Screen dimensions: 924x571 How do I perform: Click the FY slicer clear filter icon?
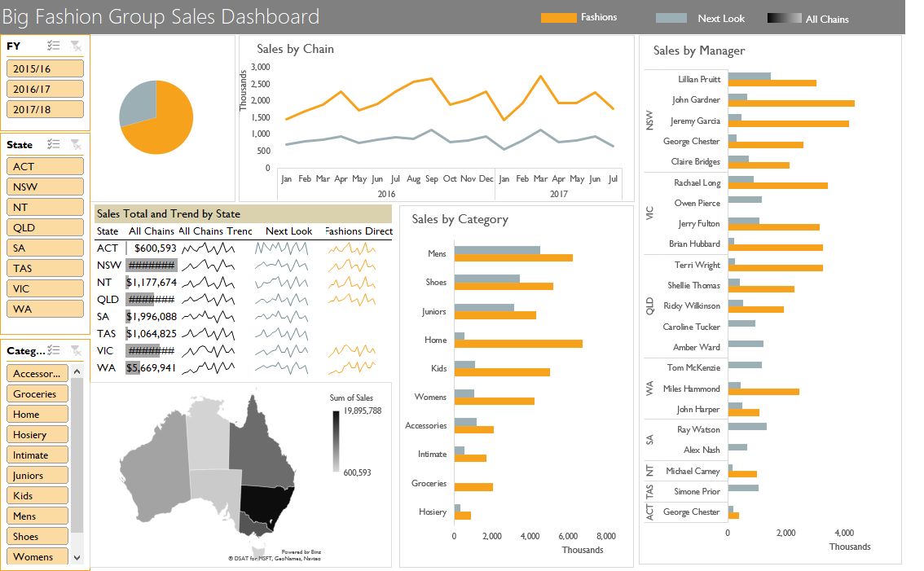[76, 46]
